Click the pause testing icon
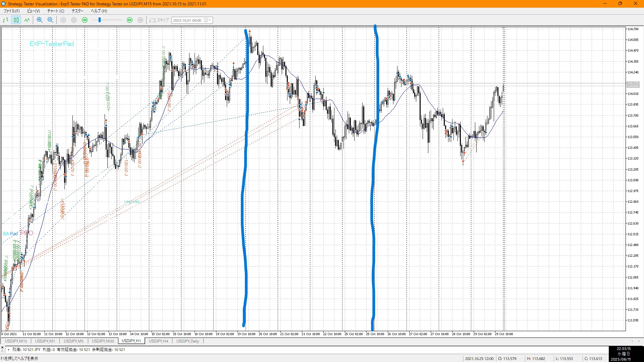644x362 pixels. pos(63,20)
